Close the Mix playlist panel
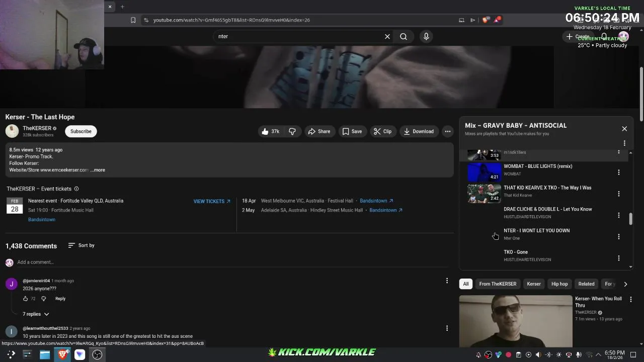The image size is (644, 362). (x=624, y=129)
